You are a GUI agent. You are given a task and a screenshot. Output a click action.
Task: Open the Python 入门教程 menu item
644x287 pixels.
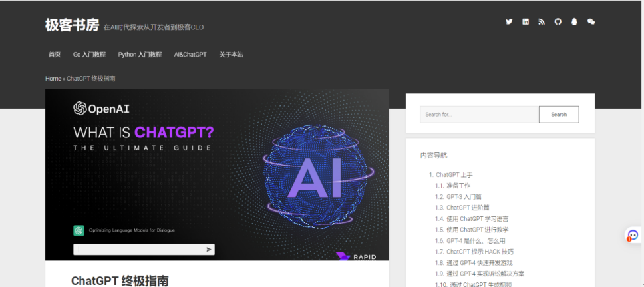140,55
